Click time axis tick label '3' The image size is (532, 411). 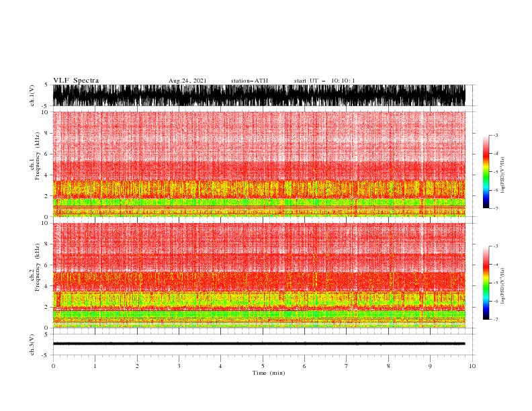click(x=179, y=366)
